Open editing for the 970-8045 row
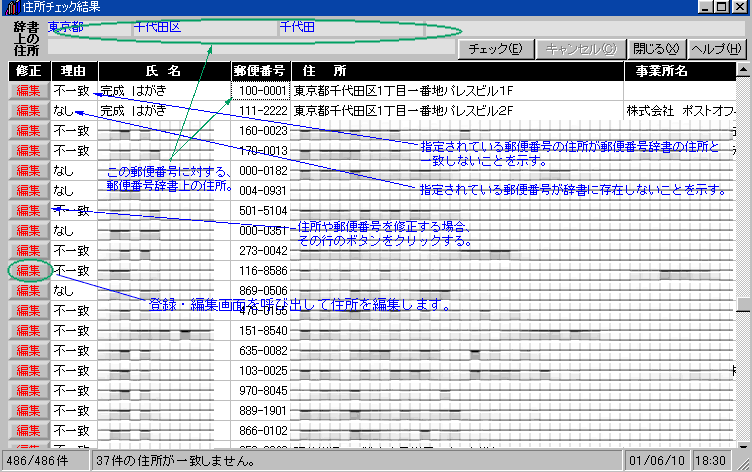Image resolution: width=752 pixels, height=472 pixels. pyautogui.click(x=28, y=390)
